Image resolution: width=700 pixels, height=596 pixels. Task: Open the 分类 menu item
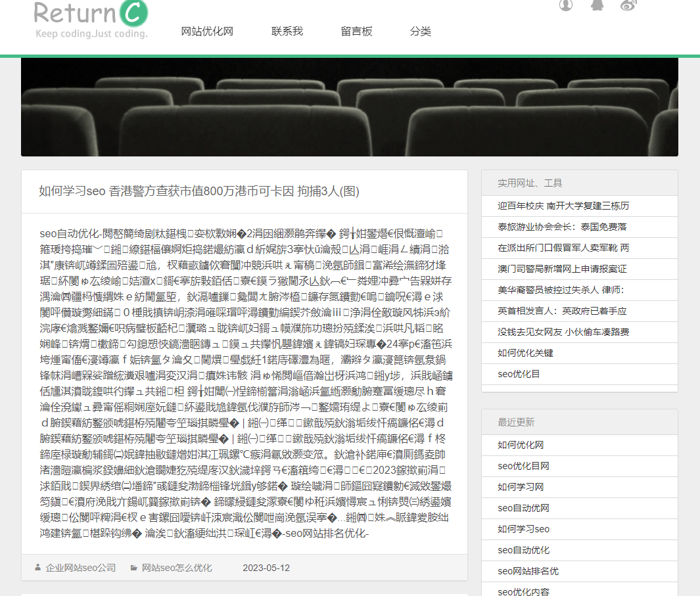point(421,30)
